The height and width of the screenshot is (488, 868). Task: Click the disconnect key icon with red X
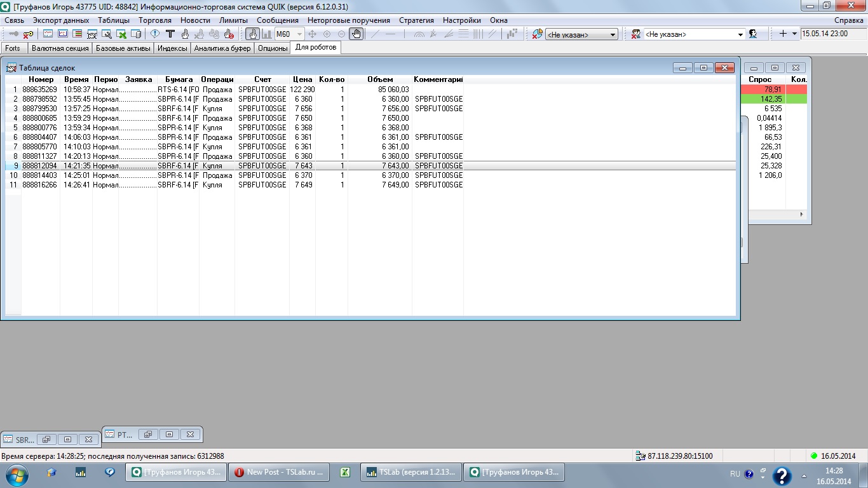(x=28, y=34)
